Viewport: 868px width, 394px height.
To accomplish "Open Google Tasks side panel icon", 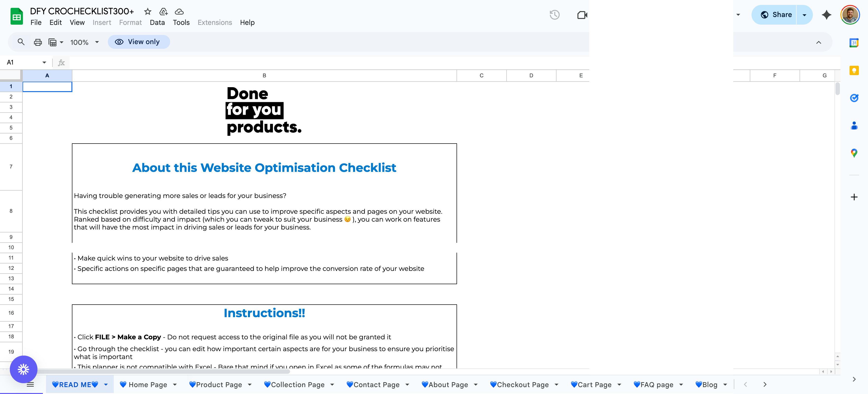I will (x=854, y=98).
